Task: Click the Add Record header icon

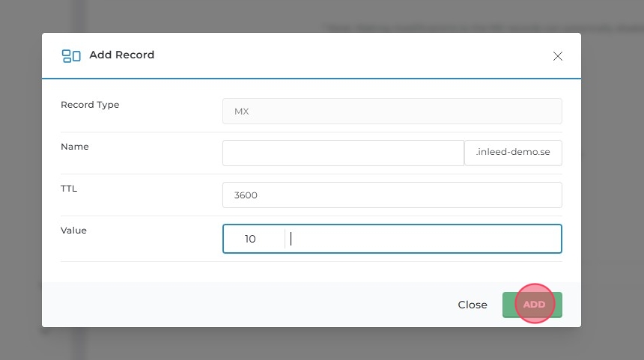Action: coord(71,55)
